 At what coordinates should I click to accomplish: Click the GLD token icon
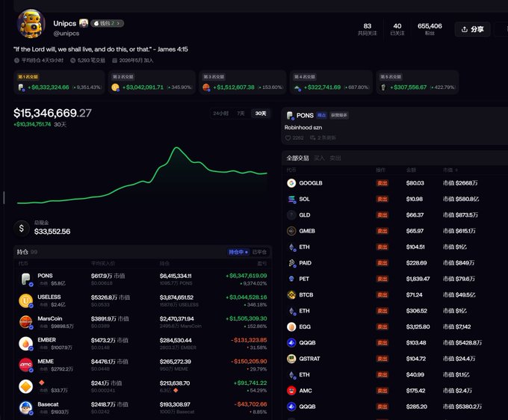point(291,215)
